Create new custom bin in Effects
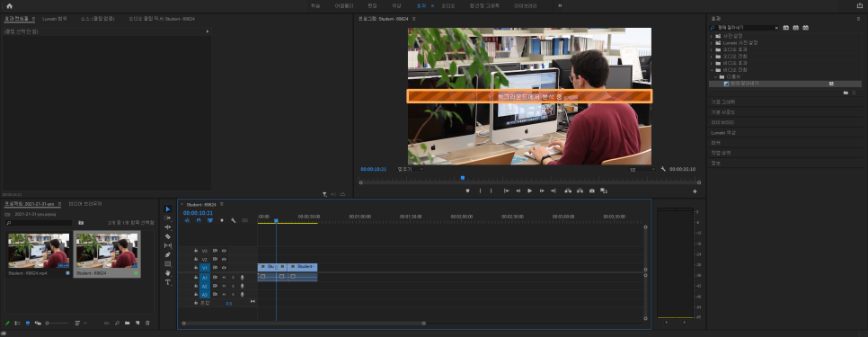 (x=846, y=93)
